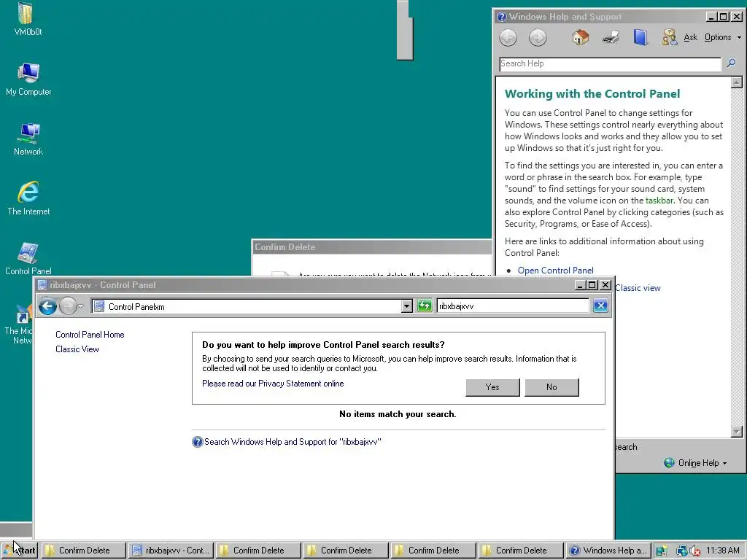Click the Classic view link in Help window
This screenshot has height=560, width=747.
pos(638,288)
